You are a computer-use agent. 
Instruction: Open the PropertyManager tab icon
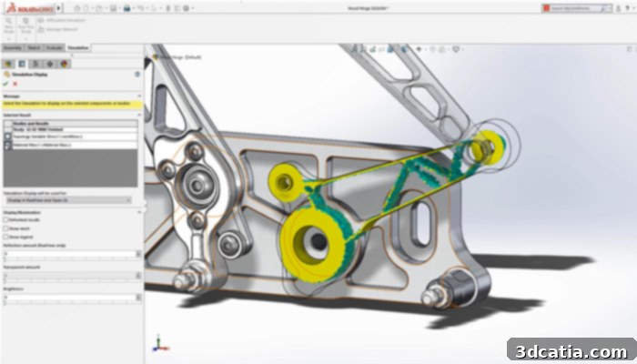click(x=22, y=64)
